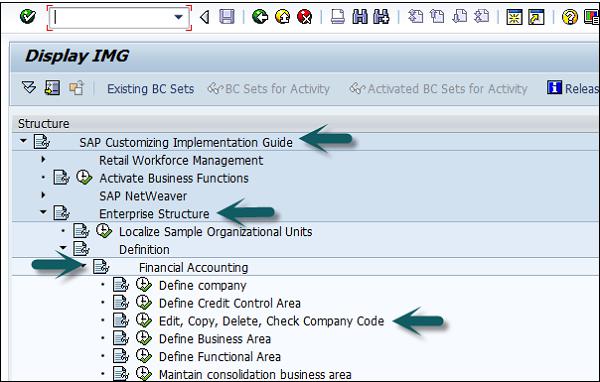
Task: Execute Define Functional Area activity icon
Action: coord(143,356)
